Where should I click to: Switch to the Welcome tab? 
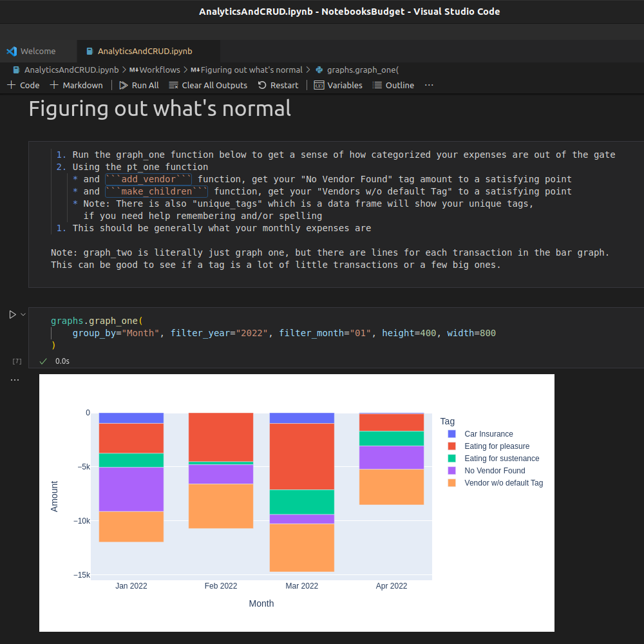coord(38,52)
